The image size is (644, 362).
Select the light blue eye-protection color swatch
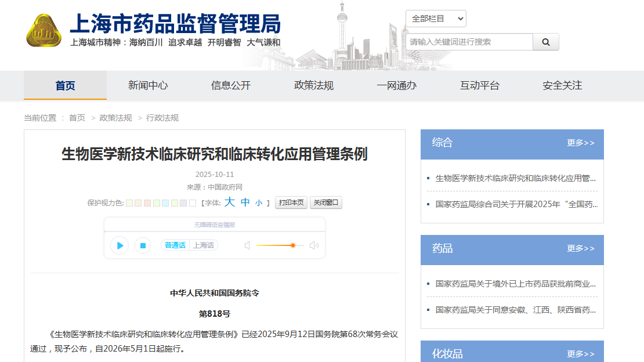(x=165, y=203)
